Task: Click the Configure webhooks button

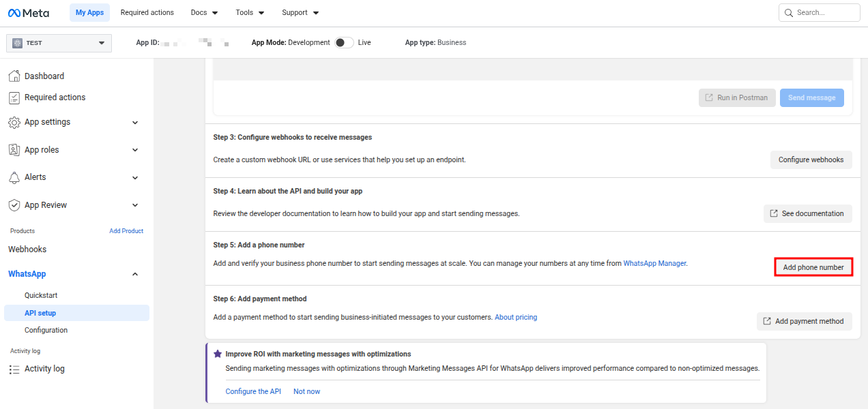Action: [x=811, y=160]
